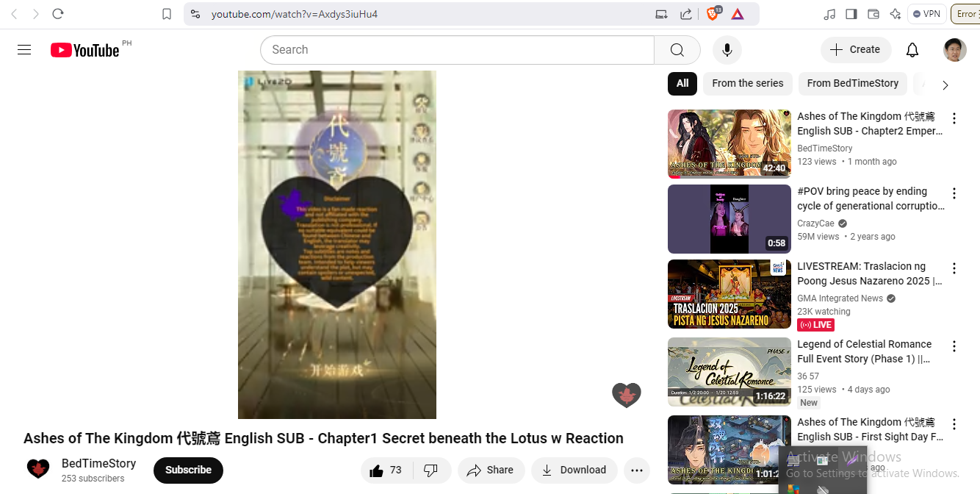Open the Brave Wallet icon

pyautogui.click(x=873, y=14)
